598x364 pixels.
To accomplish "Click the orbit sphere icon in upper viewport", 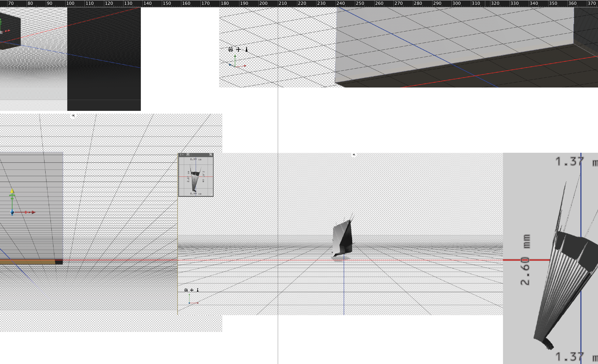I will [x=230, y=50].
